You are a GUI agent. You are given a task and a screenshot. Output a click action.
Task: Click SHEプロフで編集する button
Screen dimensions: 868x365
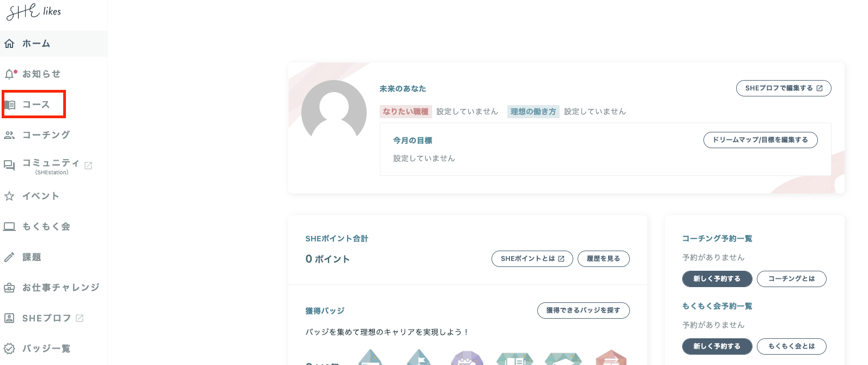(783, 88)
